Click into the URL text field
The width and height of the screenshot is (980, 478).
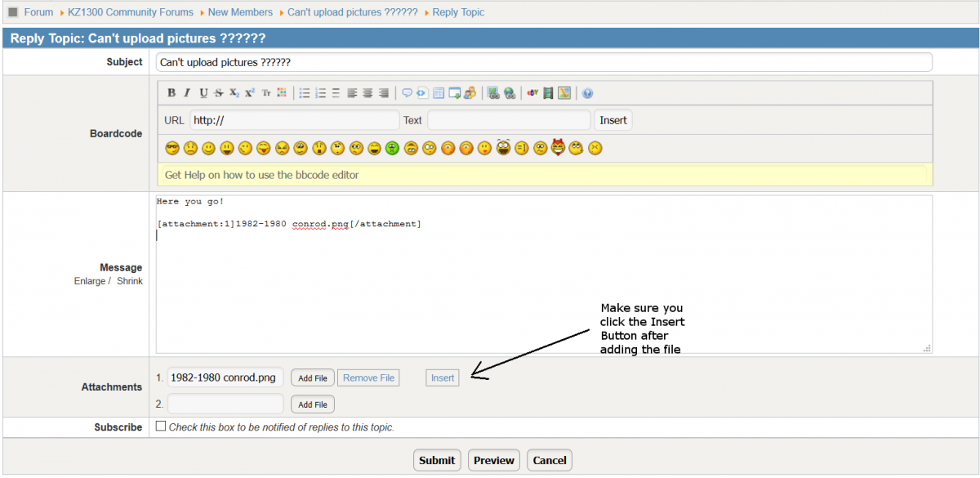click(294, 120)
